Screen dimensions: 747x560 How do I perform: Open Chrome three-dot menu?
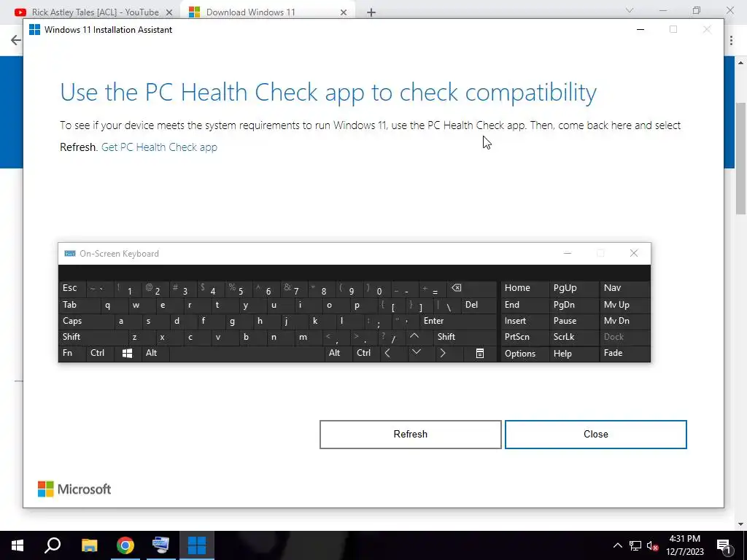(x=731, y=41)
